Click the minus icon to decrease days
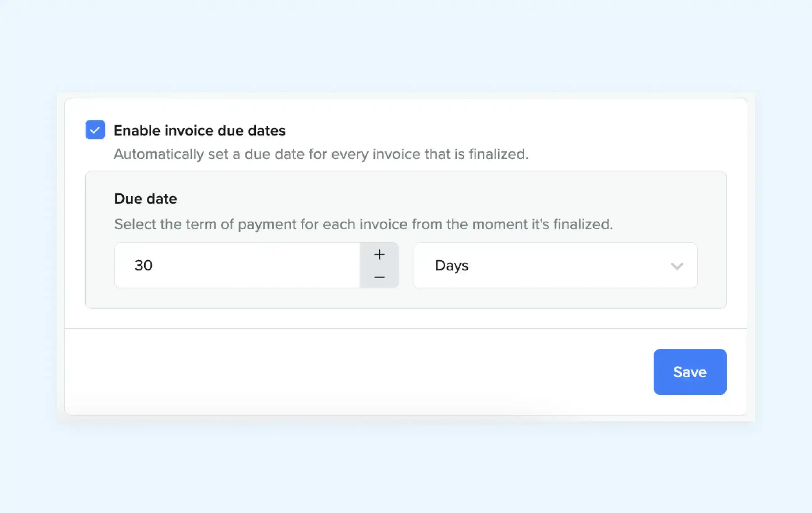This screenshot has width=812, height=513. (379, 277)
